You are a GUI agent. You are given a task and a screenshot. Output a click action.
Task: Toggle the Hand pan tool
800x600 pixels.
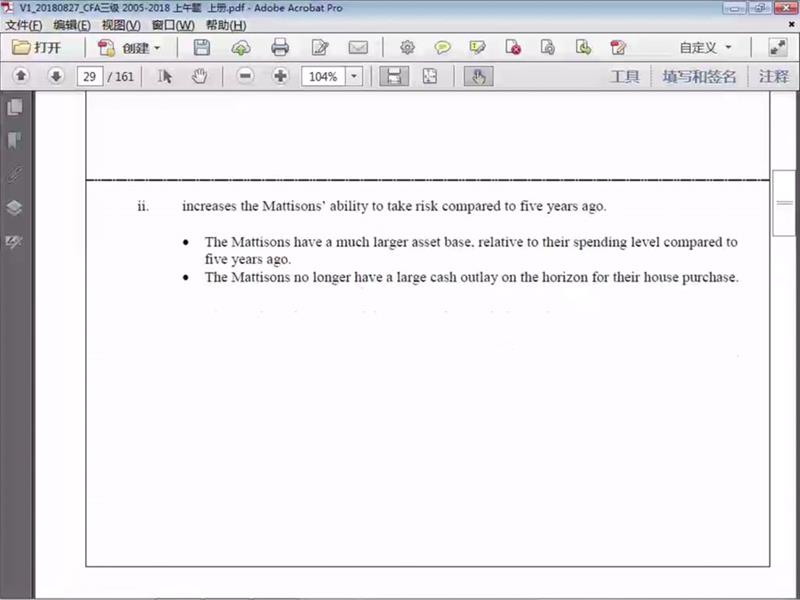pyautogui.click(x=199, y=76)
